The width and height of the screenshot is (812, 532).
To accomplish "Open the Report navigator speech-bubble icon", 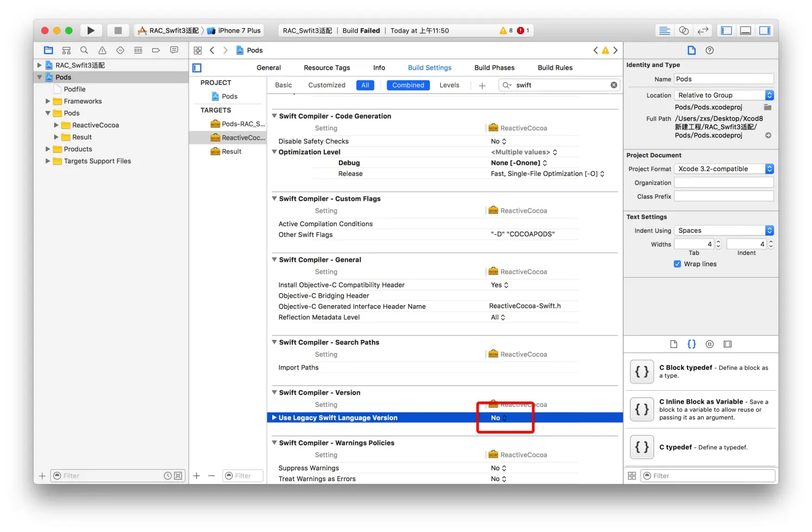I will coord(174,50).
